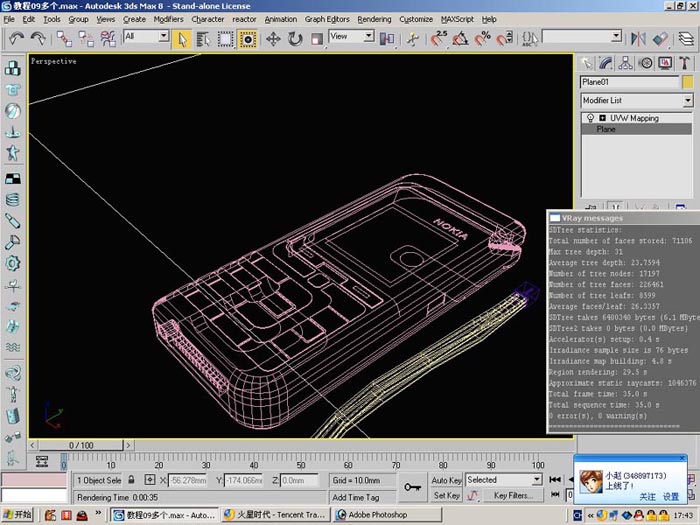The image size is (700, 525).
Task: Click the X coordinate field
Action: [188, 480]
